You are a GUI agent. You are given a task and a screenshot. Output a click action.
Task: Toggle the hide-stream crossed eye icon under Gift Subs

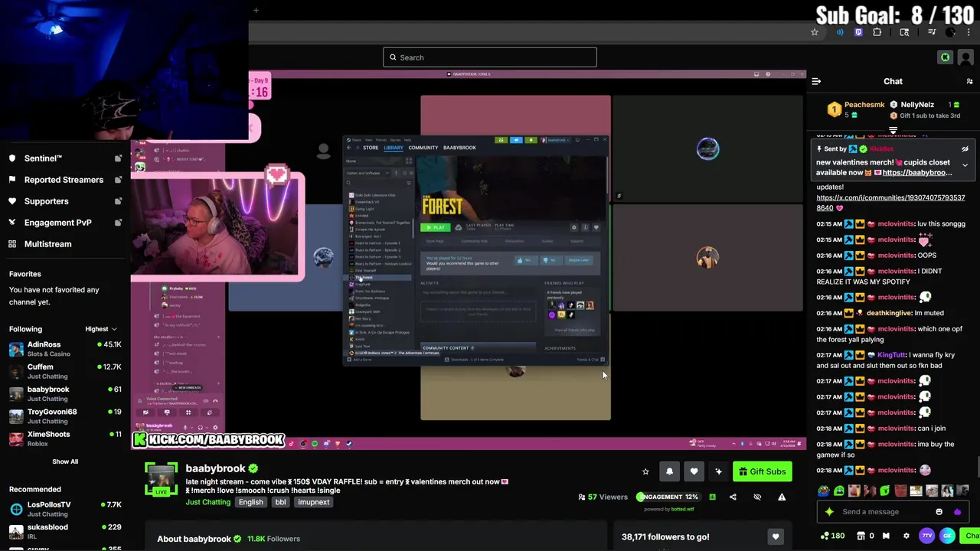tap(757, 497)
